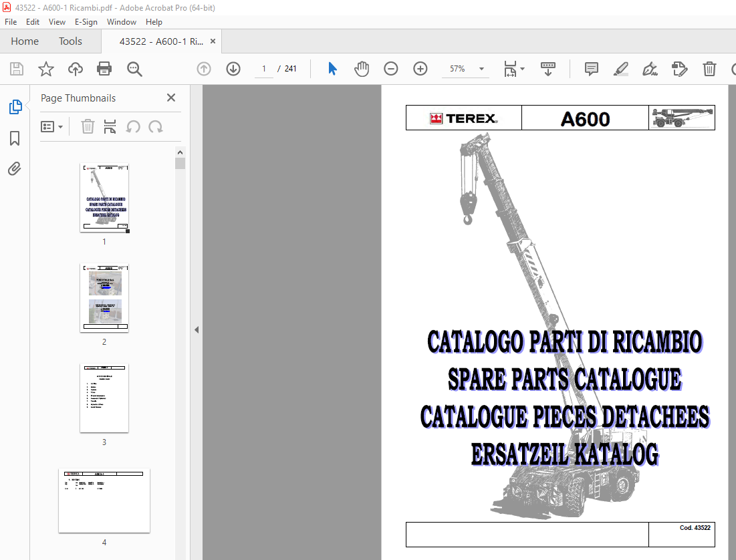Image resolution: width=736 pixels, height=560 pixels.
Task: Open the View menu
Action: tap(57, 22)
